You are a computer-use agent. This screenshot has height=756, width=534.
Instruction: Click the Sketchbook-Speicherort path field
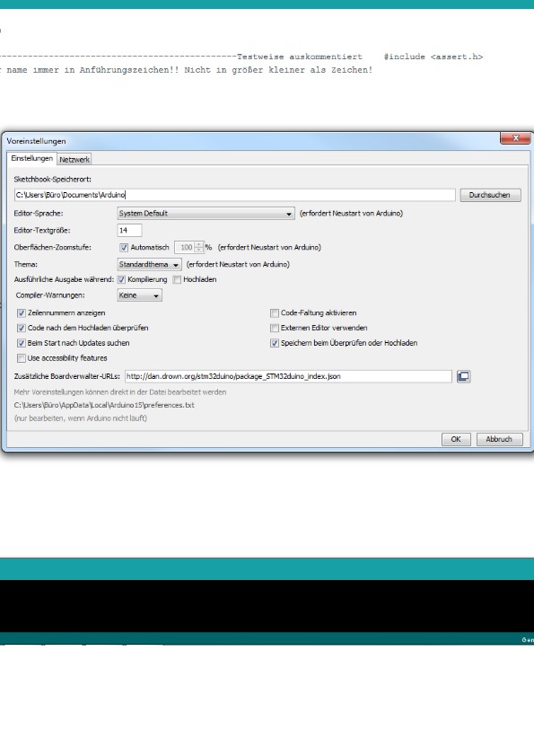[235, 195]
